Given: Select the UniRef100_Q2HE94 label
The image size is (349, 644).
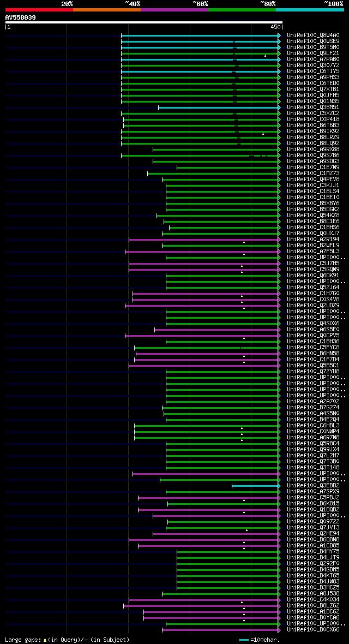Looking at the screenshot, I should [x=313, y=534].
